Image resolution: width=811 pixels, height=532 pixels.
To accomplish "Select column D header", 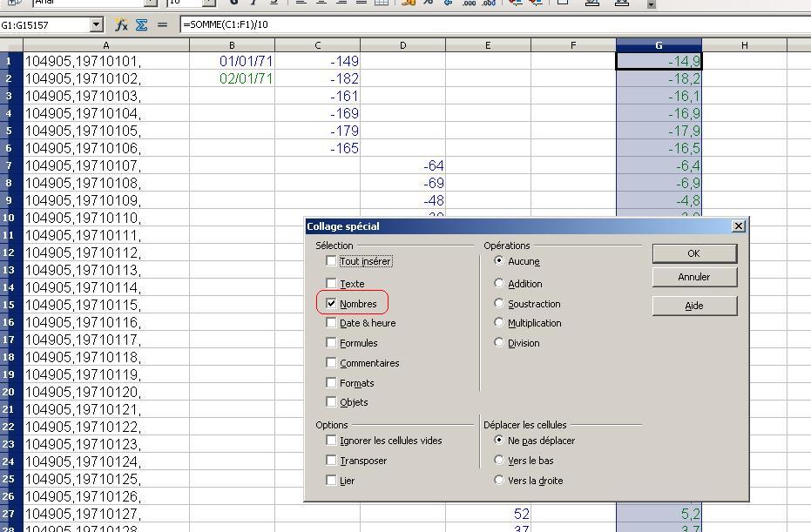I will (x=403, y=45).
